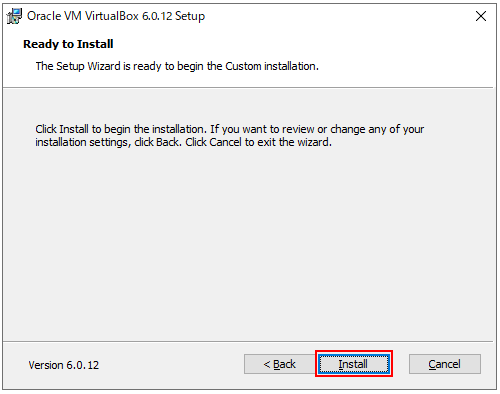
Task: Click the second line mentioning exit the wizard
Action: (x=183, y=142)
